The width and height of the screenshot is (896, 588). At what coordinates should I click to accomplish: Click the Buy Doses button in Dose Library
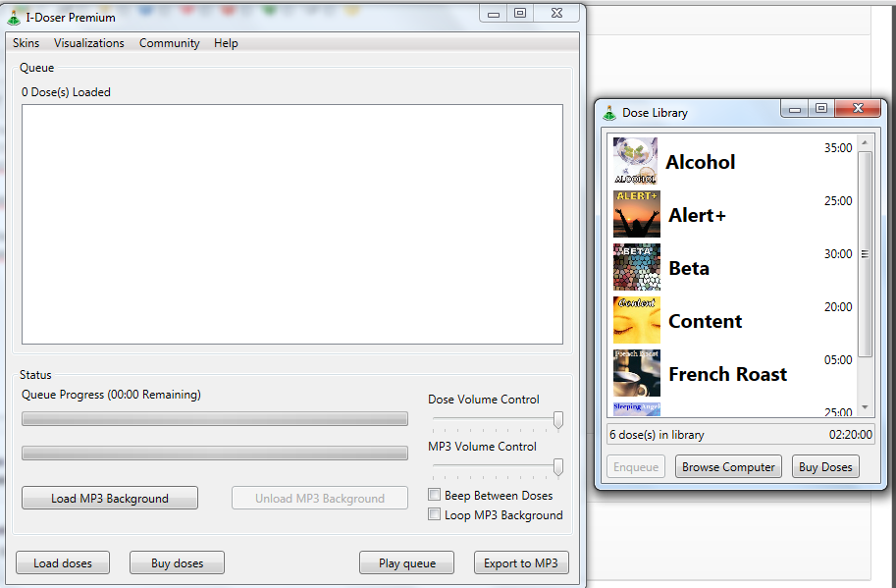pos(825,467)
